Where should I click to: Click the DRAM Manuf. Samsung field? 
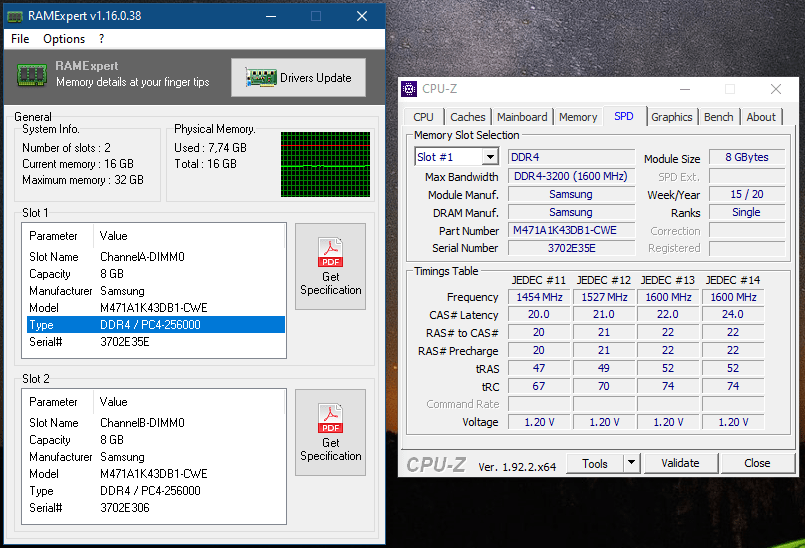(x=571, y=212)
